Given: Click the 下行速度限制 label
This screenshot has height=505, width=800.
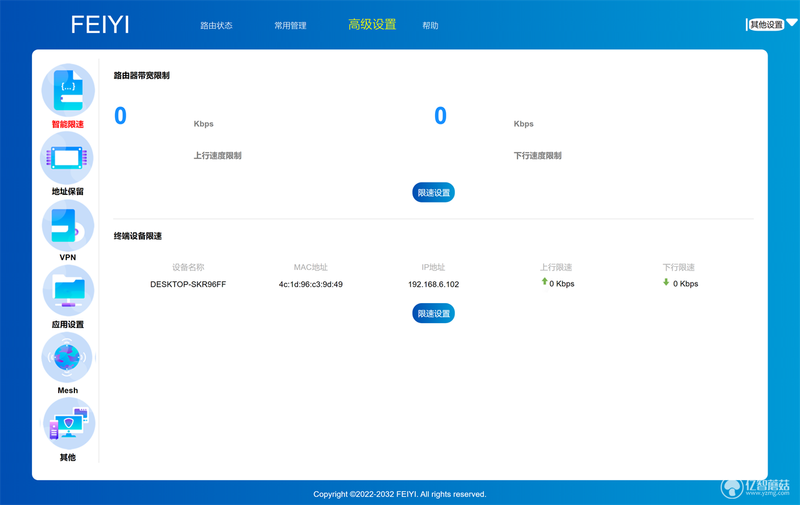Looking at the screenshot, I should point(537,156).
